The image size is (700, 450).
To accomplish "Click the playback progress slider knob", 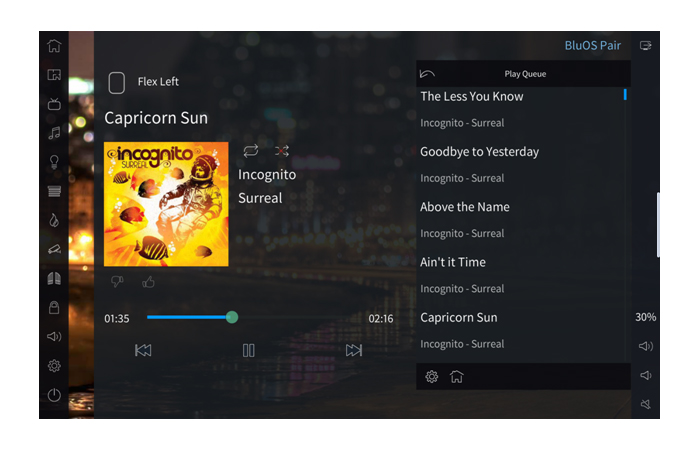I will coord(232,317).
